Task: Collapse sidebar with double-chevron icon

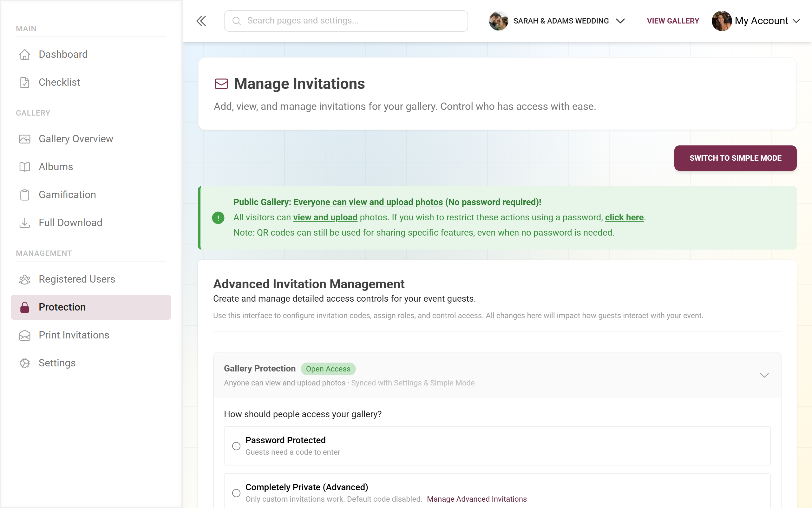Action: pyautogui.click(x=201, y=21)
